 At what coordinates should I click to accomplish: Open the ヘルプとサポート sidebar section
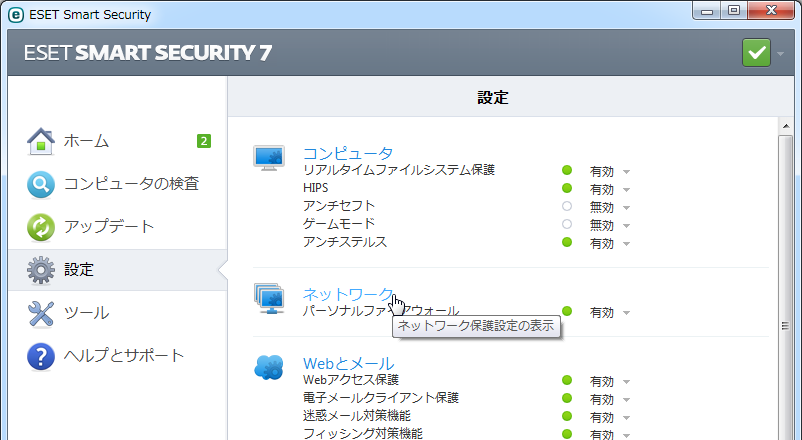(124, 356)
